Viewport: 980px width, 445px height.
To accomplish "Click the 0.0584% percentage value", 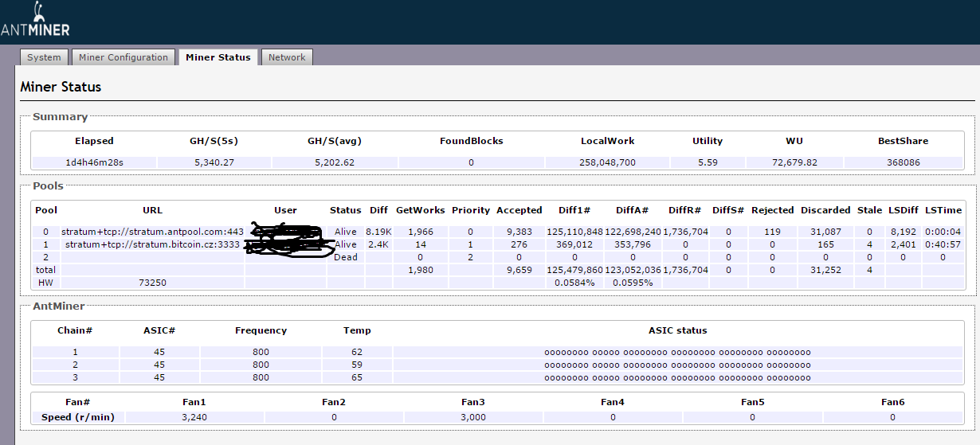I will (574, 283).
